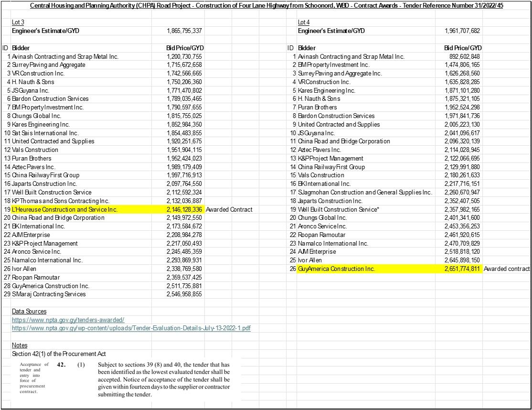Screen dimensions: 532x410
Task: Click bid price 2,546,958,855
Action: [x=184, y=294]
